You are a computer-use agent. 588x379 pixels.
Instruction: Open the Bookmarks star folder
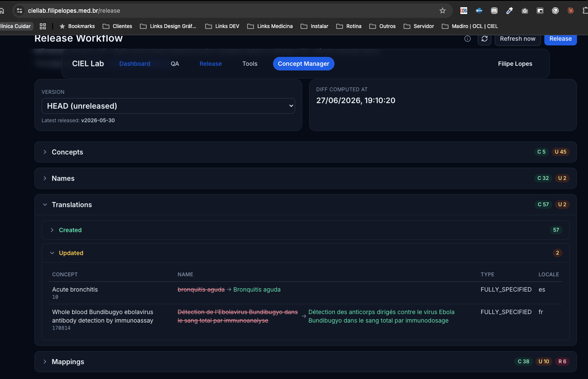click(77, 26)
